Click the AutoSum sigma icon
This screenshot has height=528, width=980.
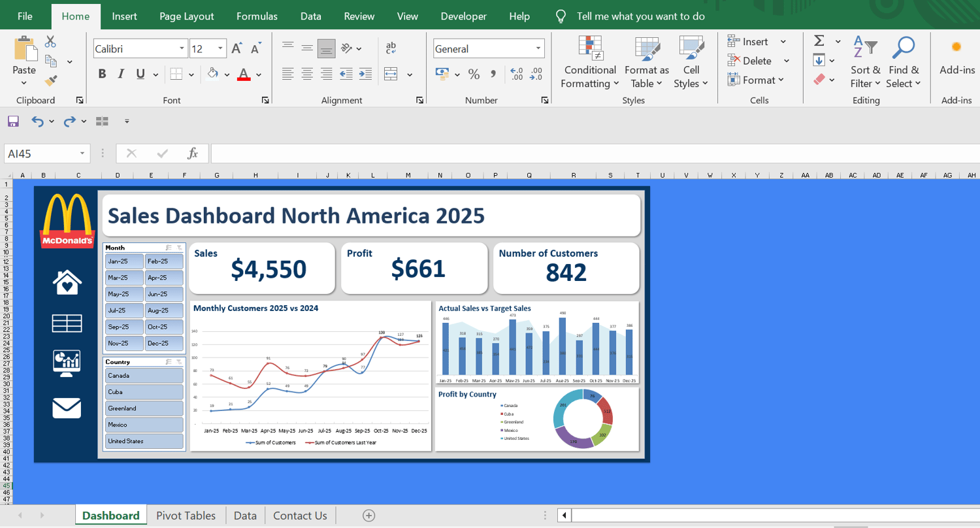pos(819,41)
